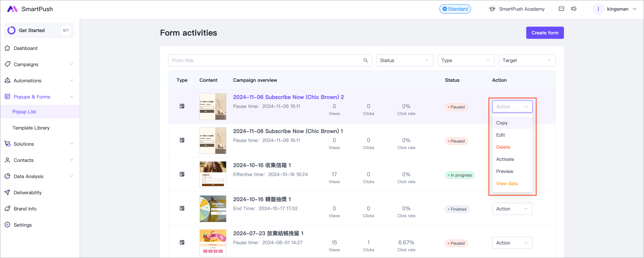This screenshot has width=644, height=258.
Task: Click popup type icon for 收集信箱 1 row
Action: [182, 174]
